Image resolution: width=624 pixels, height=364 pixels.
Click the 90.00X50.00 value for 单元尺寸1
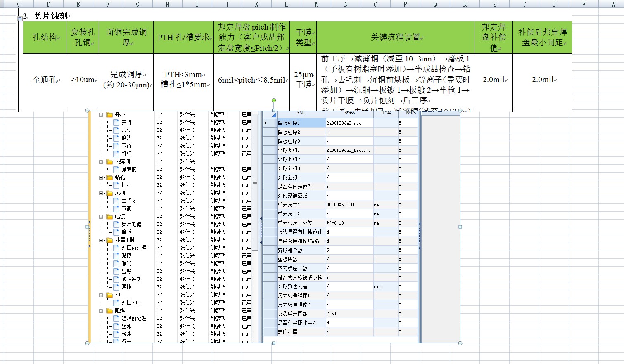tap(340, 205)
